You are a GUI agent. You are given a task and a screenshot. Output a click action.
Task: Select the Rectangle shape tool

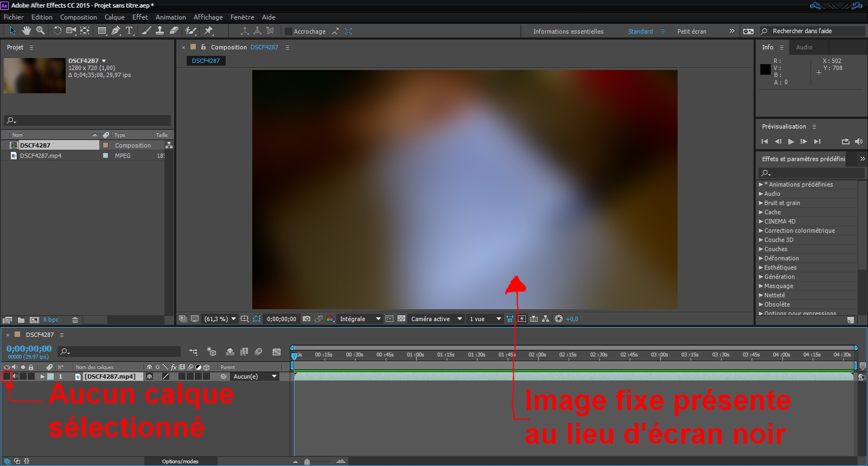tap(102, 31)
